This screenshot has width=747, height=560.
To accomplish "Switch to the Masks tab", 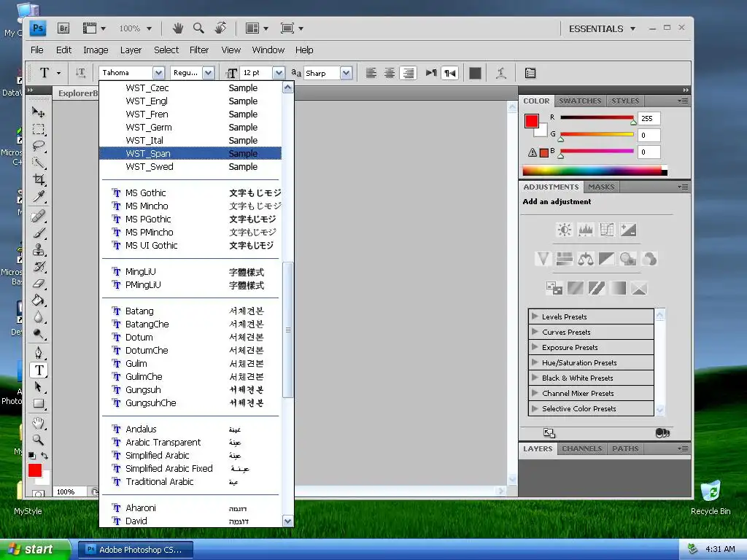I will click(x=601, y=187).
